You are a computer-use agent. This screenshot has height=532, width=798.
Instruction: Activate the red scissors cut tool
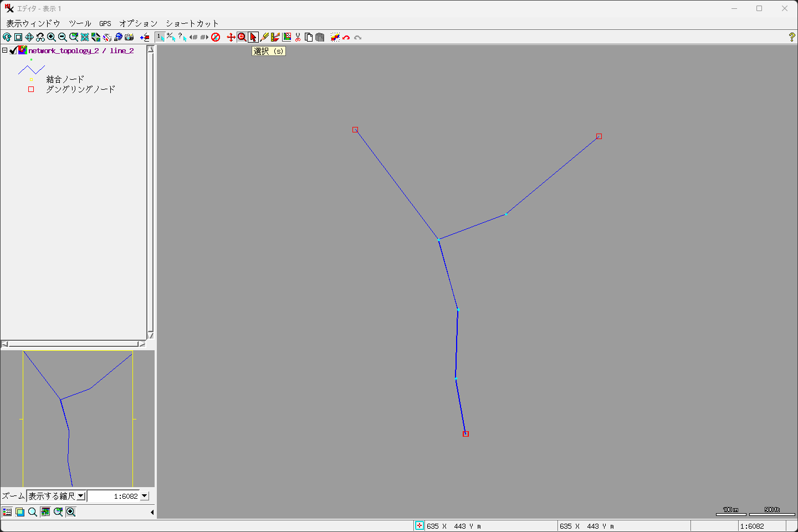point(298,37)
